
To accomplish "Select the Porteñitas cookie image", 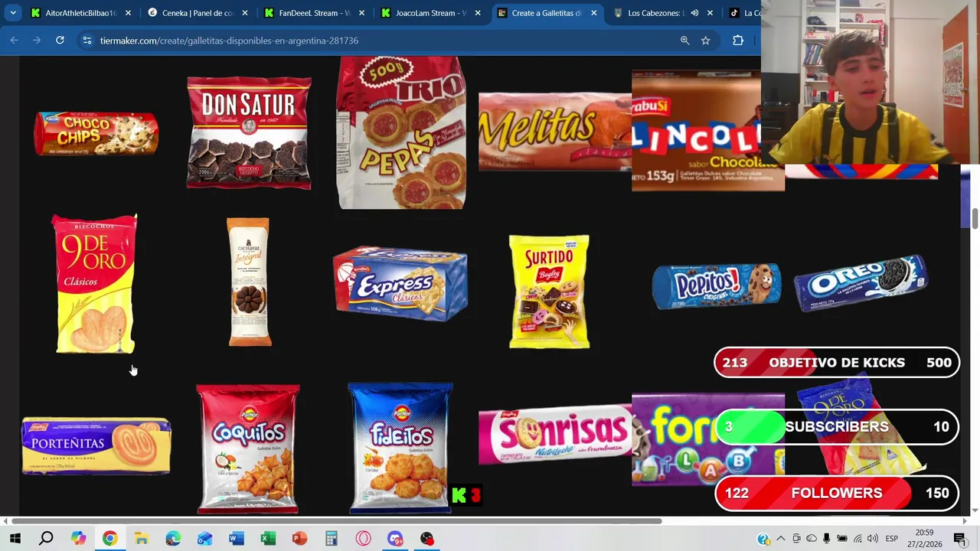I will (x=96, y=446).
